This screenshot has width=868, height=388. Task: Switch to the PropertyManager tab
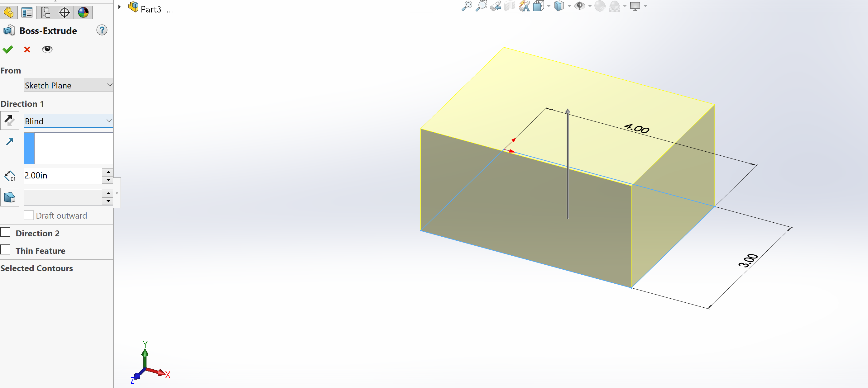click(26, 12)
